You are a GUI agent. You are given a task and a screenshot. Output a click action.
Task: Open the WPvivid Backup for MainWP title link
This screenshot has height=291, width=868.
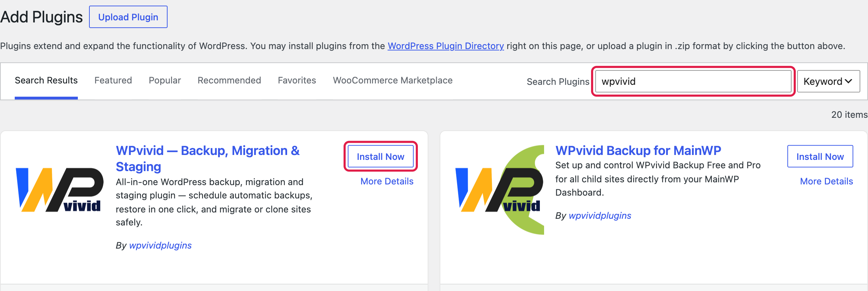[638, 150]
